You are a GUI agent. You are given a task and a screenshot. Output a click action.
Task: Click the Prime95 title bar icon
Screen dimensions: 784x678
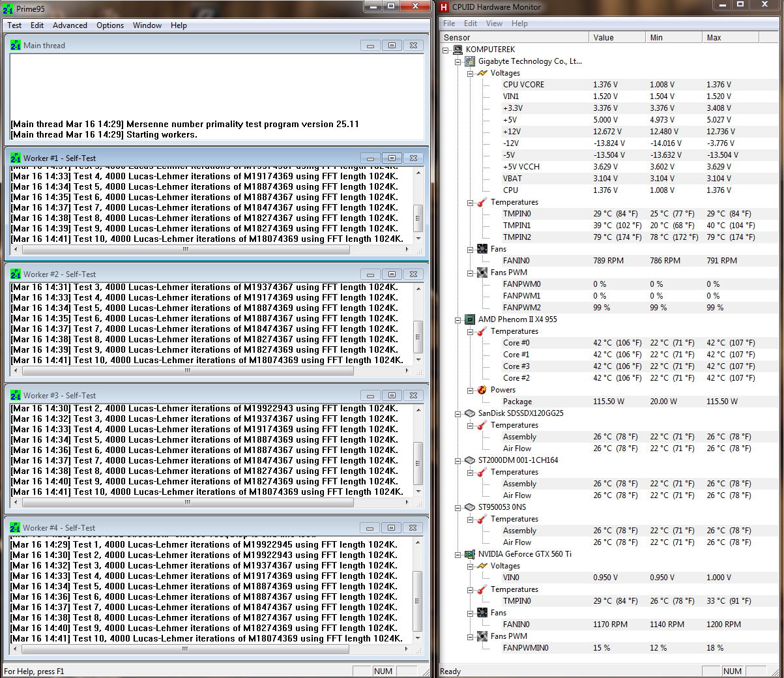[8, 8]
